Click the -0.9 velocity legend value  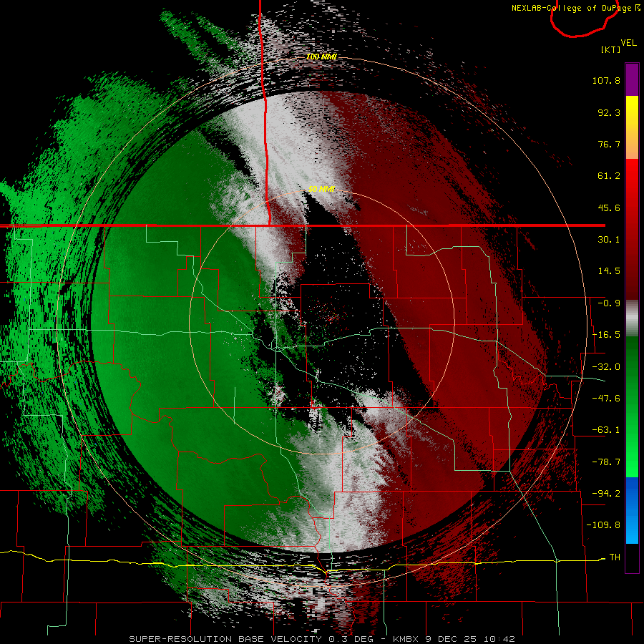[609, 303]
